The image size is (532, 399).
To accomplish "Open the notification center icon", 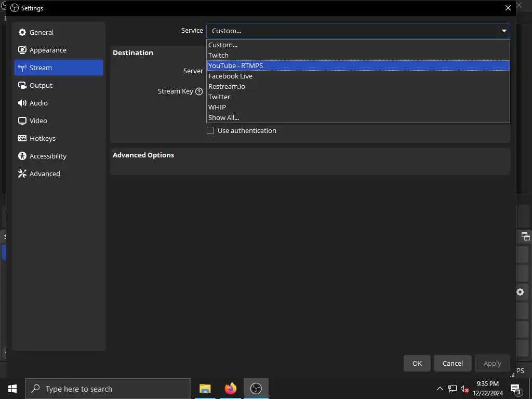I will [516, 389].
